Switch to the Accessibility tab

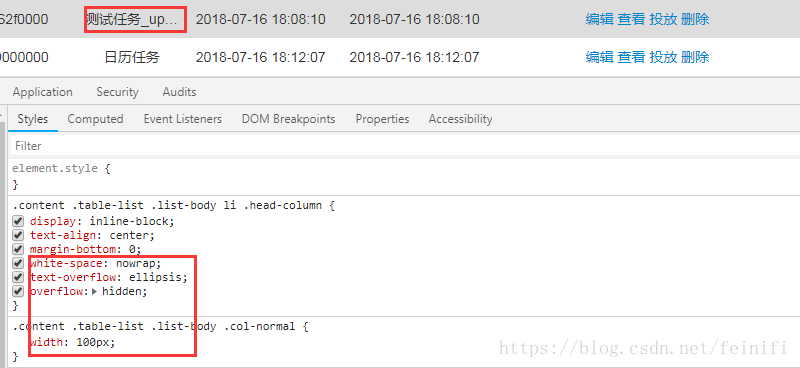(460, 119)
